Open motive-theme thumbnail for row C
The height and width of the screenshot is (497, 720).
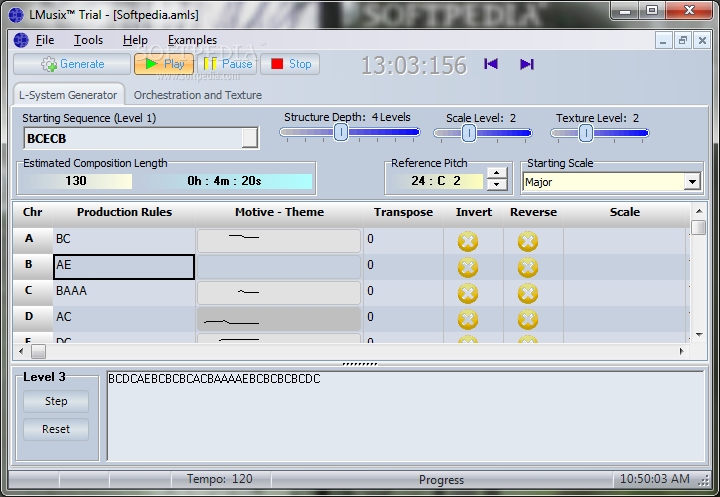279,293
